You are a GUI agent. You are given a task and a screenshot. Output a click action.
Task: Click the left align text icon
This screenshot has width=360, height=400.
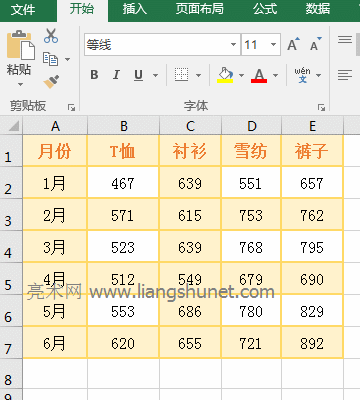[x=345, y=75]
